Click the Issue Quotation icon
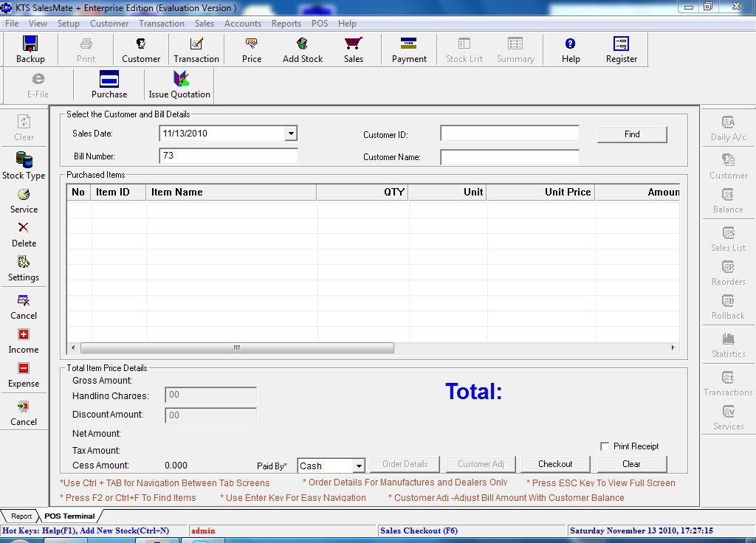Viewport: 756px width, 543px height. (x=179, y=85)
